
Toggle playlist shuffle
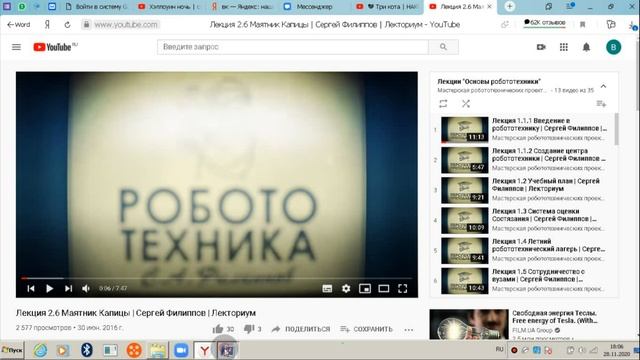(x=466, y=104)
